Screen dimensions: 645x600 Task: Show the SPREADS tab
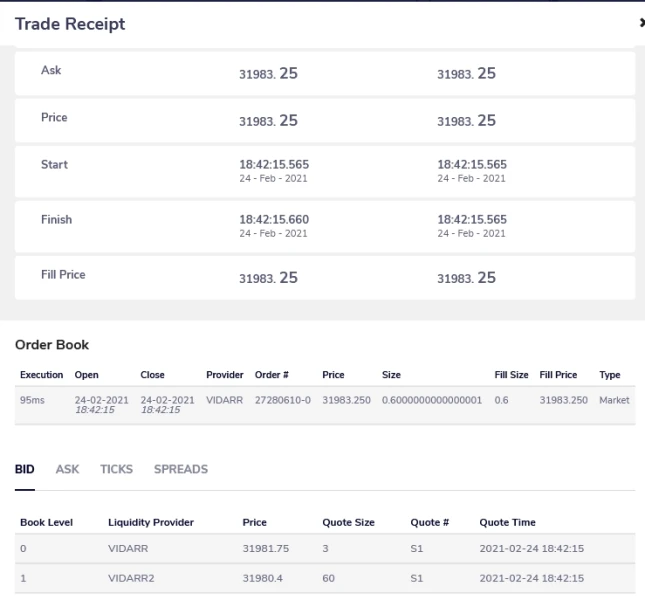coord(181,469)
